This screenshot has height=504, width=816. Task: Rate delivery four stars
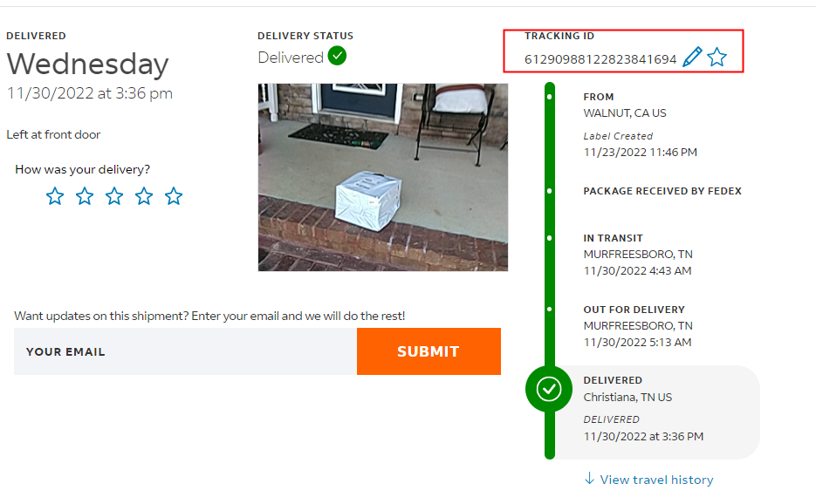coord(144,196)
